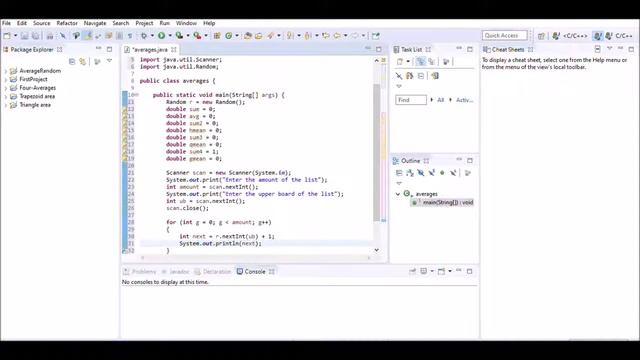The height and width of the screenshot is (360, 640).
Task: Open the Navigate menu
Action: (x=95, y=23)
